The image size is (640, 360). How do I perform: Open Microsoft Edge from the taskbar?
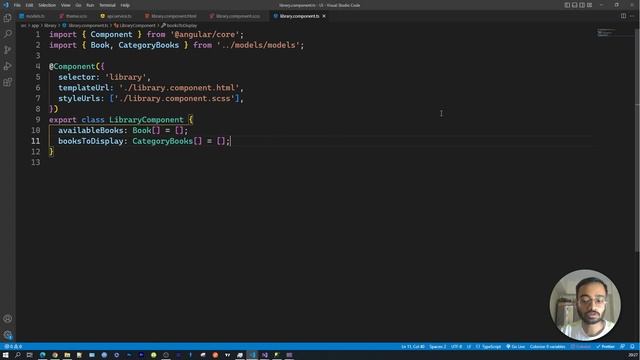pos(42,355)
